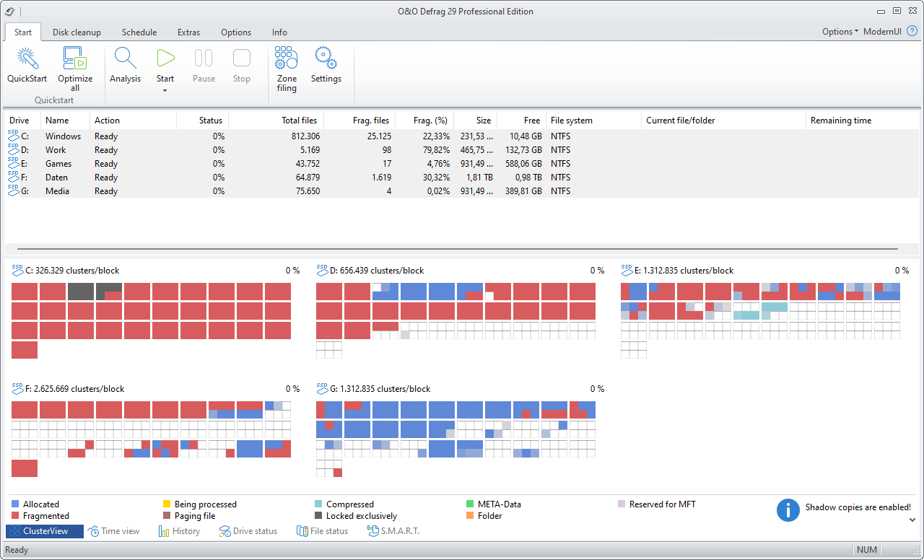
Task: Open Zone filing tool
Action: click(x=287, y=69)
